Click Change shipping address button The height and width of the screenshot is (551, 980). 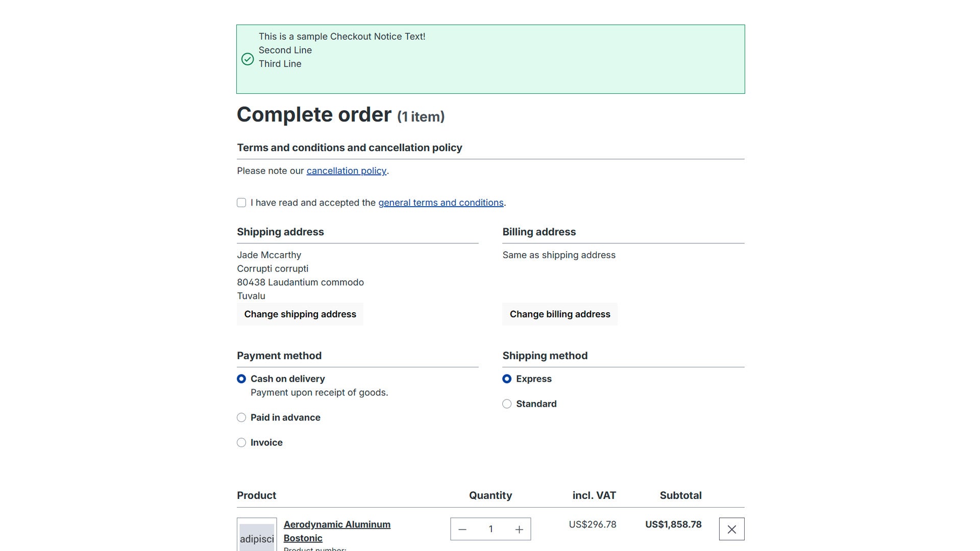(300, 314)
